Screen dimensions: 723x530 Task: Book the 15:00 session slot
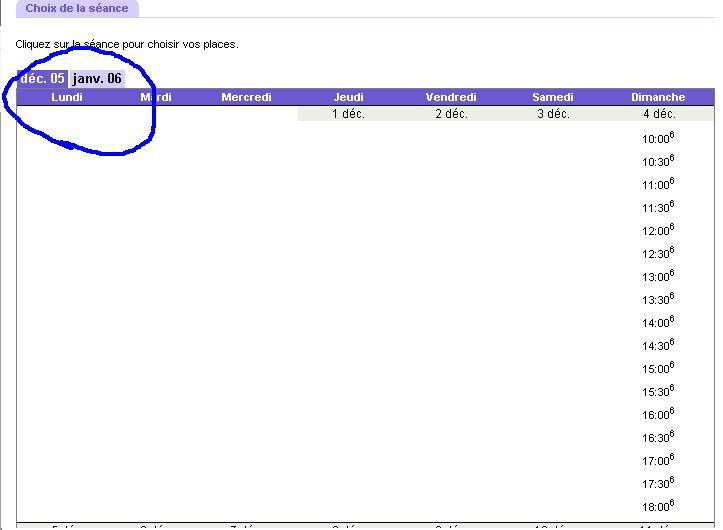click(657, 369)
